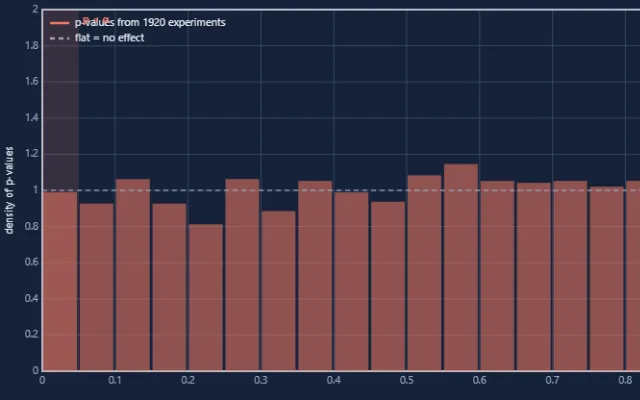Screen dimensions: 640x400
Task: Click the x-axis tick label '0.3'
Action: [261, 380]
